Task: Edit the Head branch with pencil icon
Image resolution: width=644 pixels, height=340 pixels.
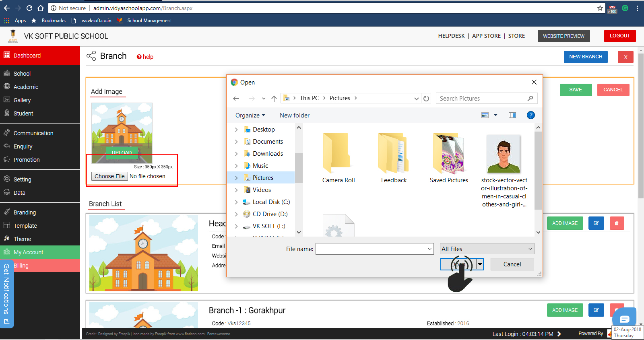Action: (x=596, y=223)
